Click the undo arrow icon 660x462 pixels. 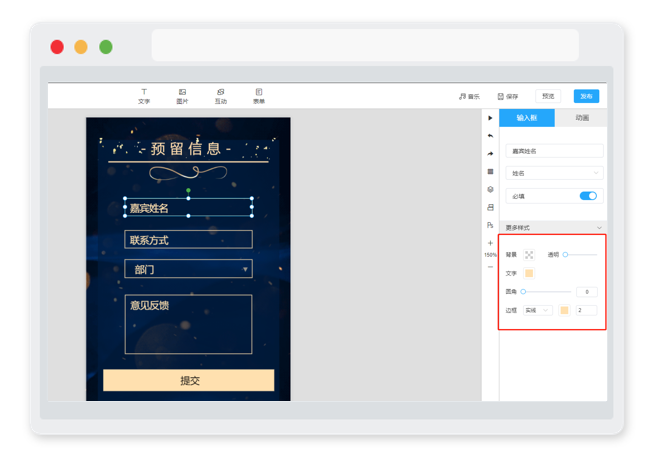490,135
